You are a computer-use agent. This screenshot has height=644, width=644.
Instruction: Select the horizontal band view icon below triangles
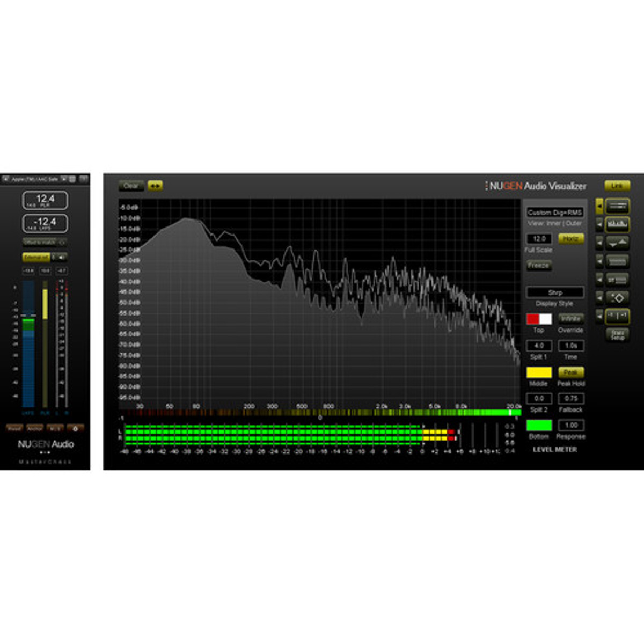pos(617,261)
